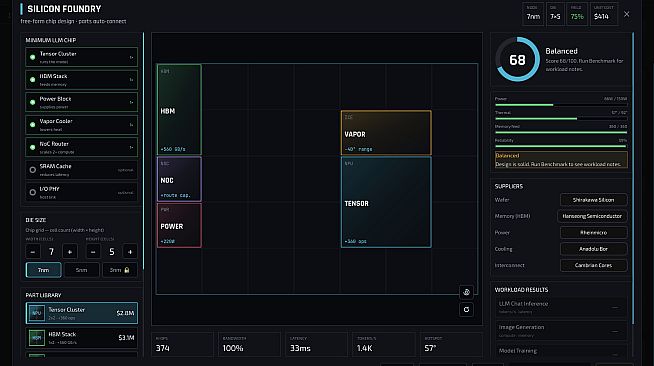Click the reset/refresh icon on the canvas
This screenshot has width=654, height=366.
pyautogui.click(x=466, y=310)
